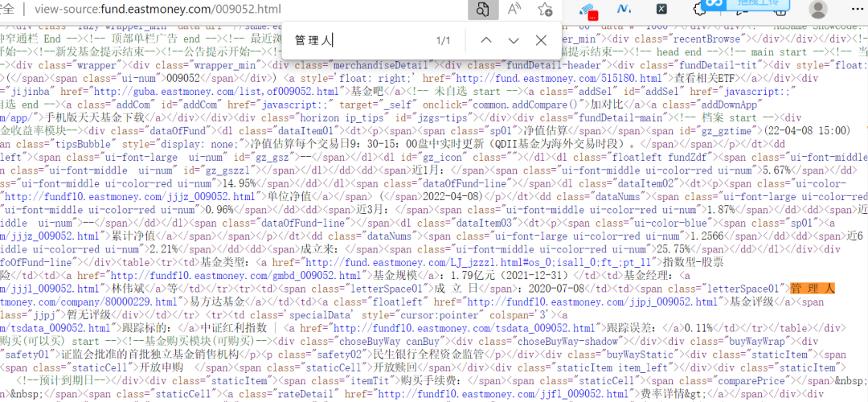The height and width of the screenshot is (402, 868).
Task: Click the value 0.96%
Action: pyautogui.click(x=219, y=210)
